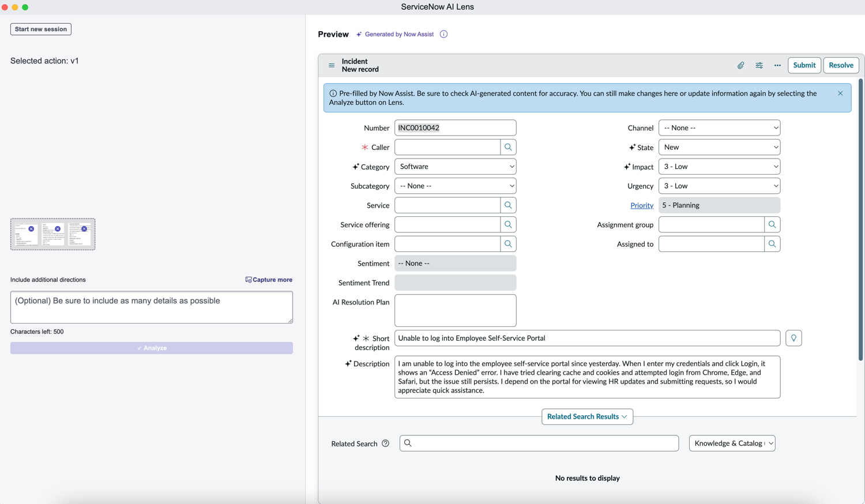Image resolution: width=865 pixels, height=504 pixels.
Task: Click the AI Resolution Plan text box
Action: 455,311
